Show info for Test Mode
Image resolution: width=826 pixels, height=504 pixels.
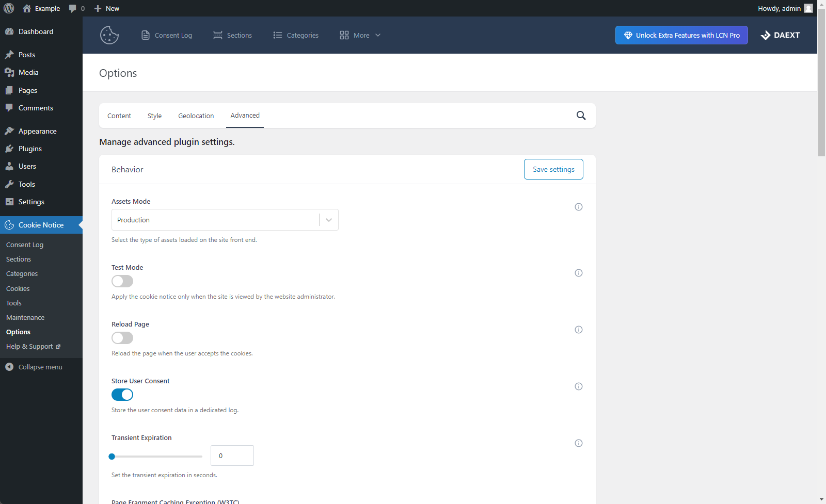(x=579, y=273)
